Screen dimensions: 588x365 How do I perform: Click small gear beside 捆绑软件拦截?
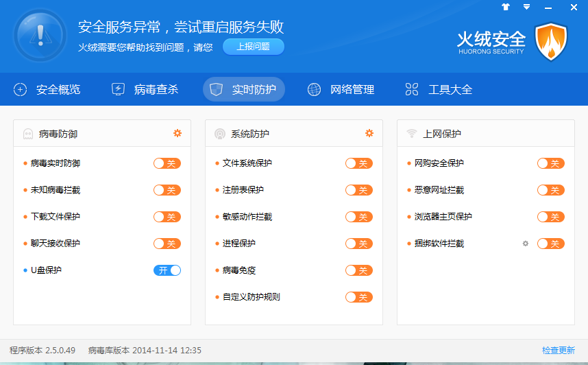[526, 244]
